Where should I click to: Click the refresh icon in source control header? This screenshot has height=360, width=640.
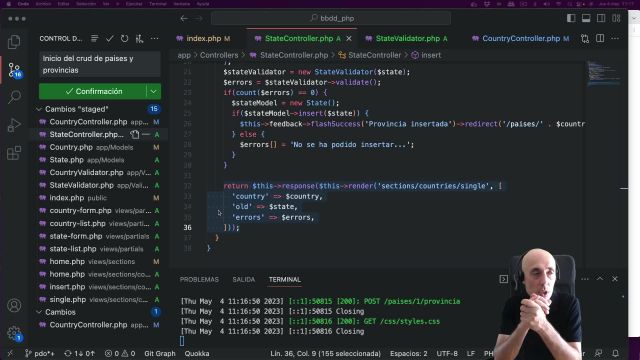pos(124,38)
